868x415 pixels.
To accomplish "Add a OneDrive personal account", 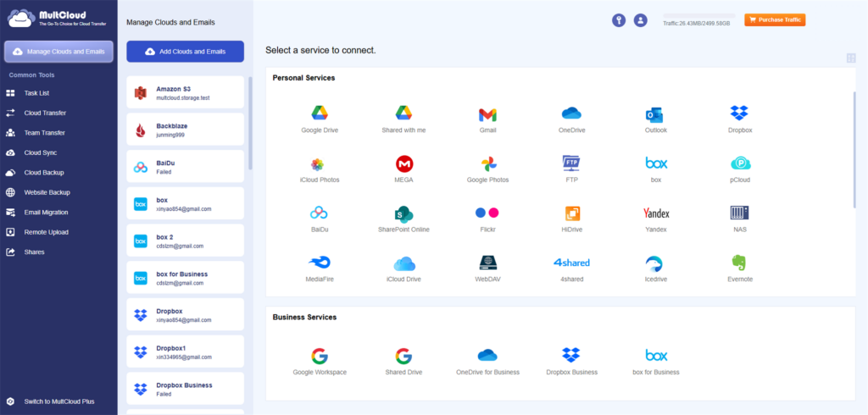I will click(x=572, y=119).
